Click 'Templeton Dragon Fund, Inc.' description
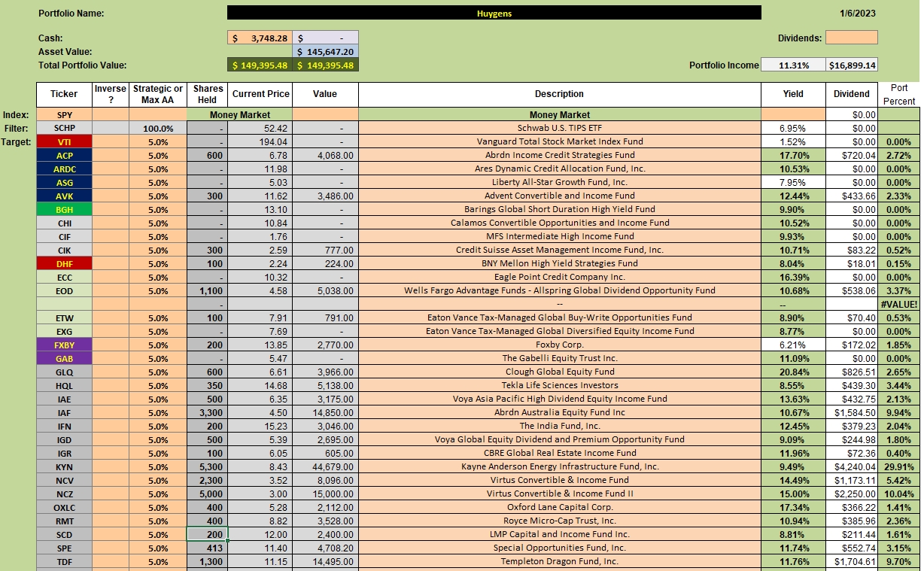 coord(559,561)
